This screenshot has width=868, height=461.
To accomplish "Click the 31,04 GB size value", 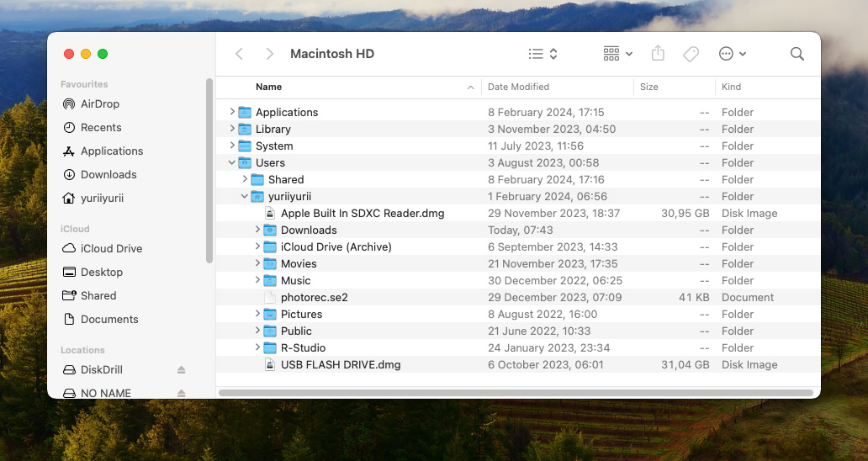I will [685, 365].
